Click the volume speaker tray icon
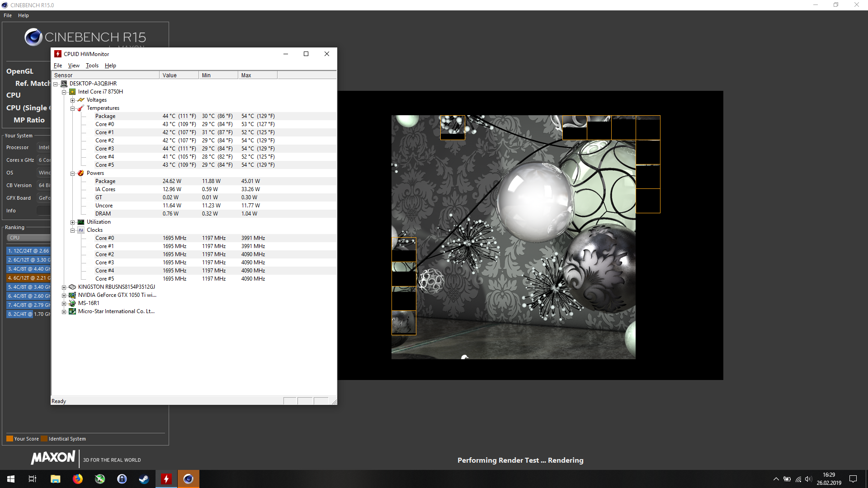The height and width of the screenshot is (488, 868). (808, 479)
